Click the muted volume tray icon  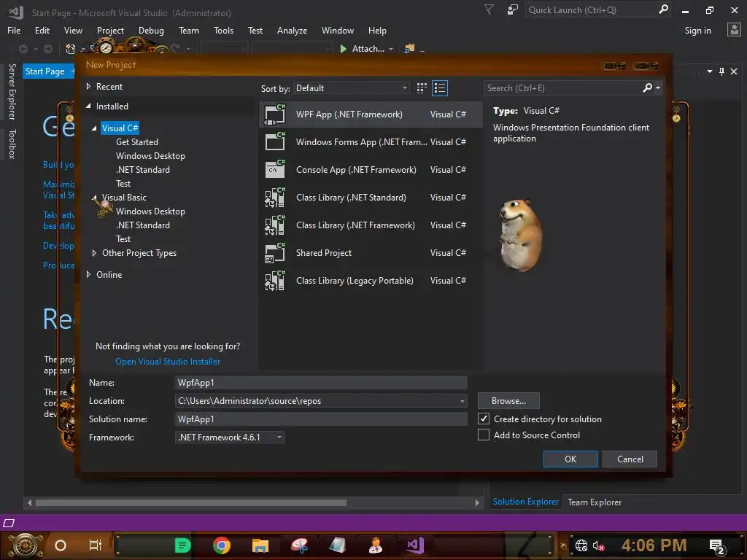click(598, 545)
